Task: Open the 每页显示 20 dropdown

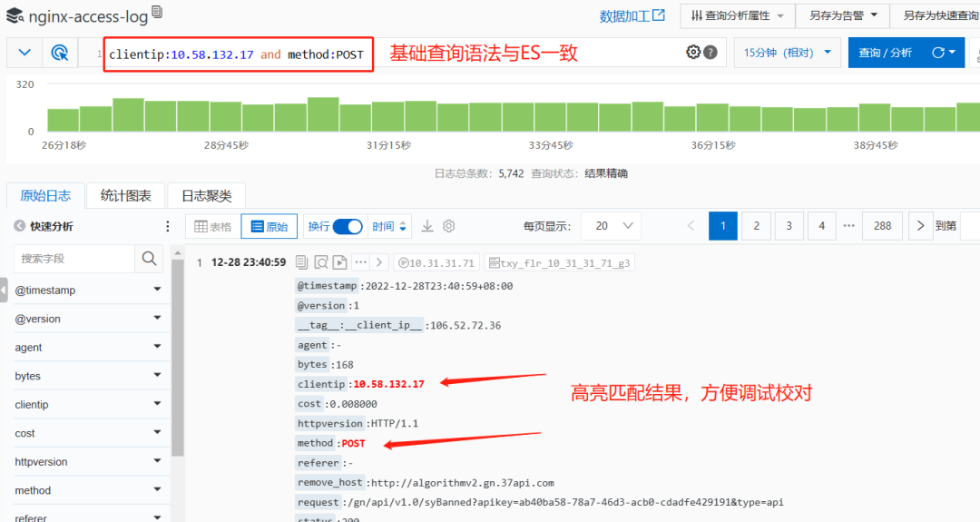Action: pyautogui.click(x=613, y=226)
